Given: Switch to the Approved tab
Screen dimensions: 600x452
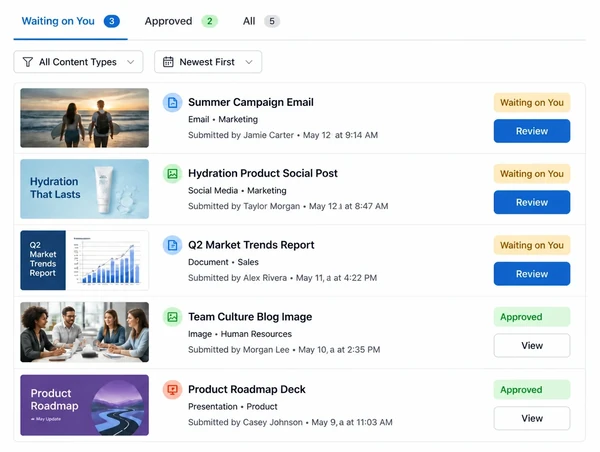Looking at the screenshot, I should coord(181,21).
